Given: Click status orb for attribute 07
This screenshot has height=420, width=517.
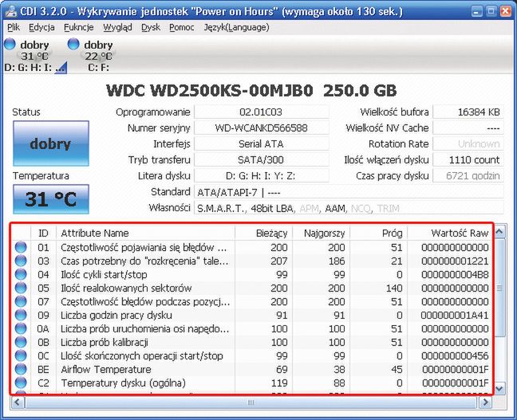Looking at the screenshot, I should [21, 301].
